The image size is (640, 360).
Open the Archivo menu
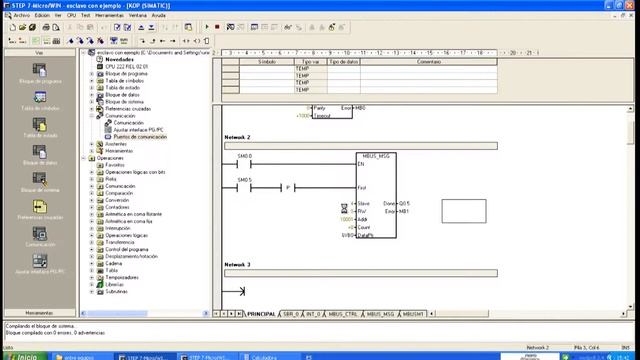pyautogui.click(x=21, y=15)
